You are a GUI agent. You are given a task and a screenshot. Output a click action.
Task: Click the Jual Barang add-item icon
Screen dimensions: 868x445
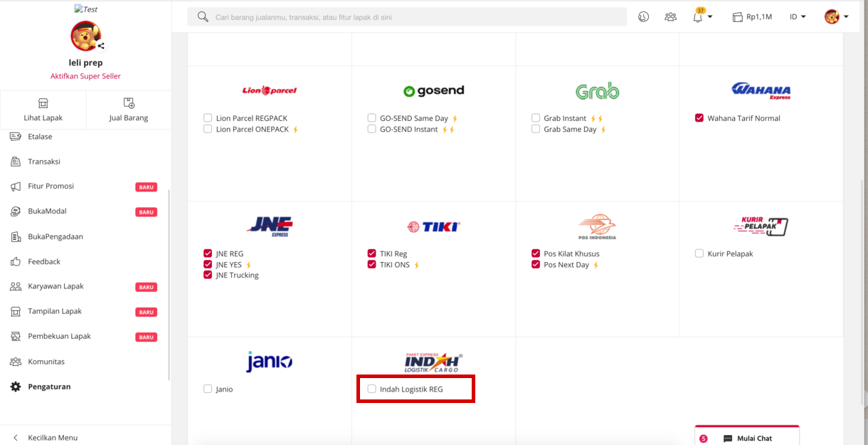click(129, 103)
